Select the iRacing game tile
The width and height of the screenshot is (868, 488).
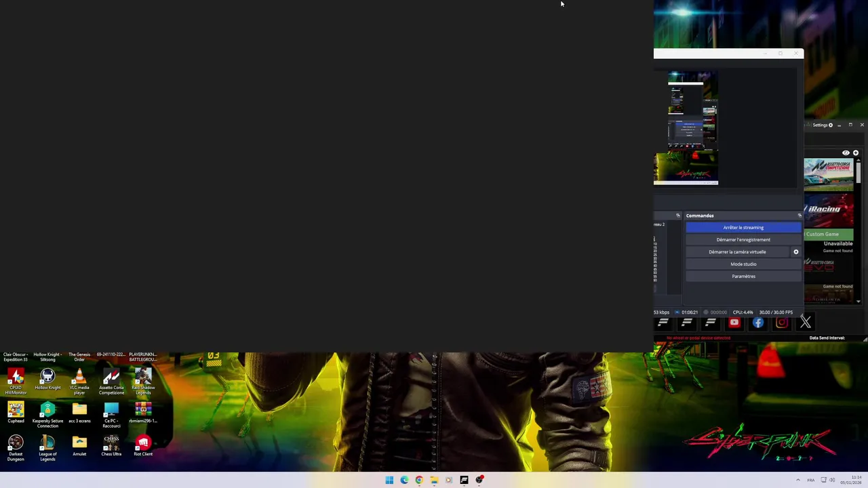829,210
